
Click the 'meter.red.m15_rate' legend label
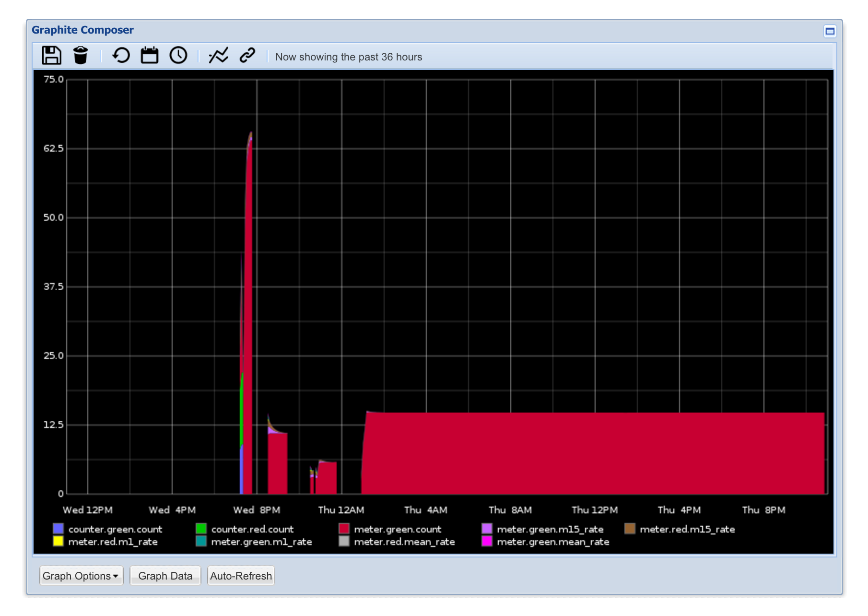pyautogui.click(x=688, y=529)
